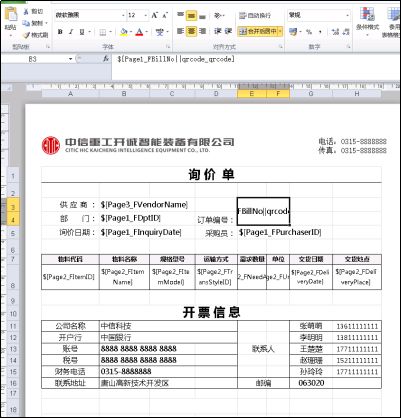
Task: Select the merged FBillNo||qrcode cell
Action: pos(263,211)
